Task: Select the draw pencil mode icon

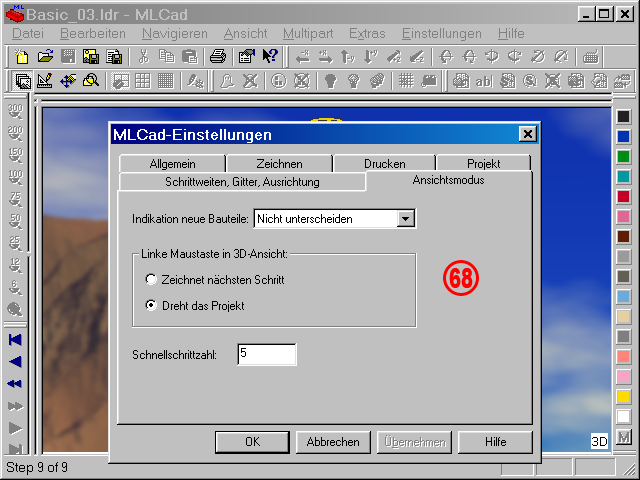Action: tap(45, 81)
